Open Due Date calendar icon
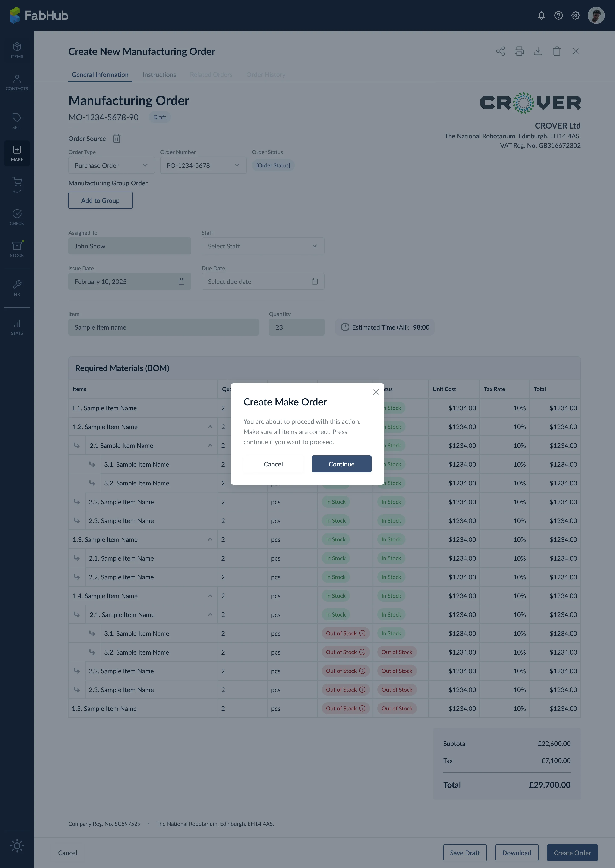Viewport: 615px width, 868px height. (x=315, y=282)
